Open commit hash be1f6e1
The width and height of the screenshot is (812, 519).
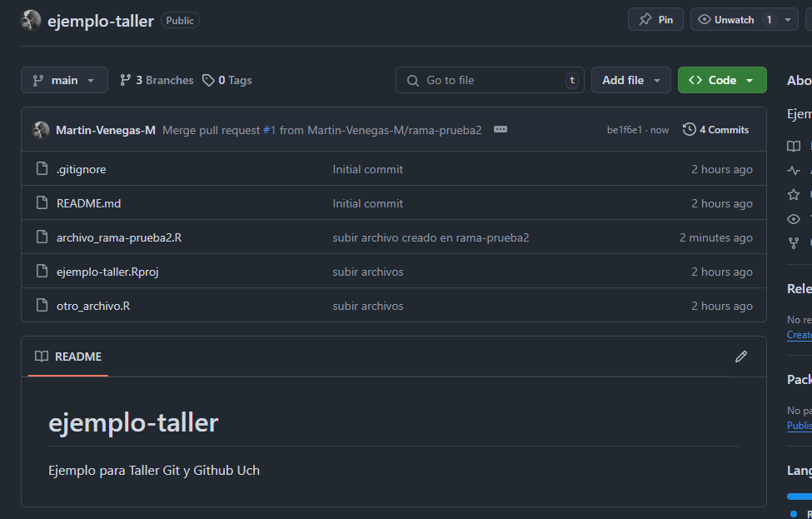pyautogui.click(x=624, y=130)
